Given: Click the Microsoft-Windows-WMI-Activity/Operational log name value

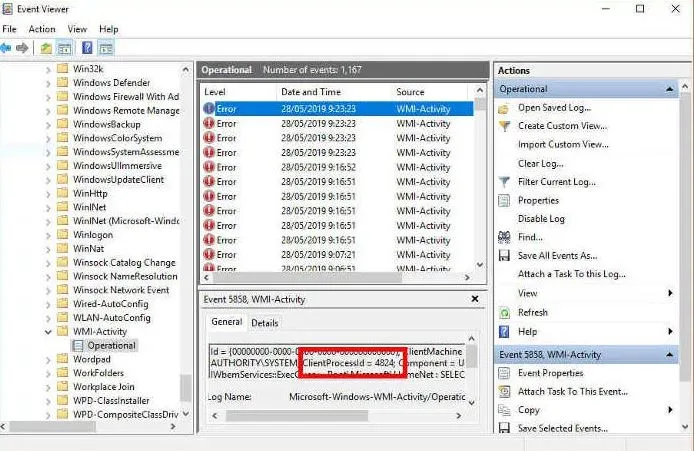Looking at the screenshot, I should point(377,397).
